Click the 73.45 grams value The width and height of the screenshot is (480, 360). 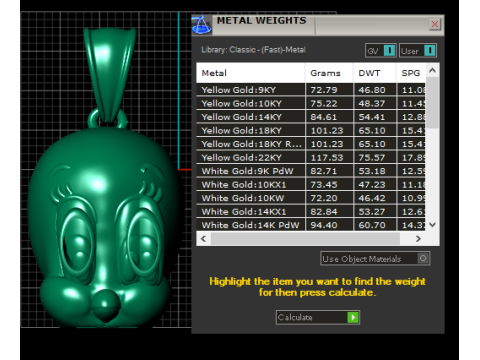[x=324, y=185]
